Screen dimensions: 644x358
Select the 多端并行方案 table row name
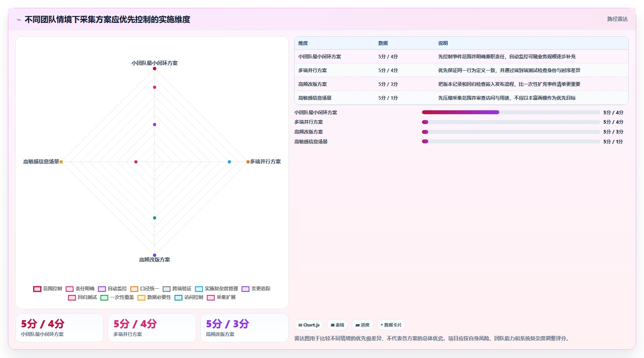click(x=312, y=70)
